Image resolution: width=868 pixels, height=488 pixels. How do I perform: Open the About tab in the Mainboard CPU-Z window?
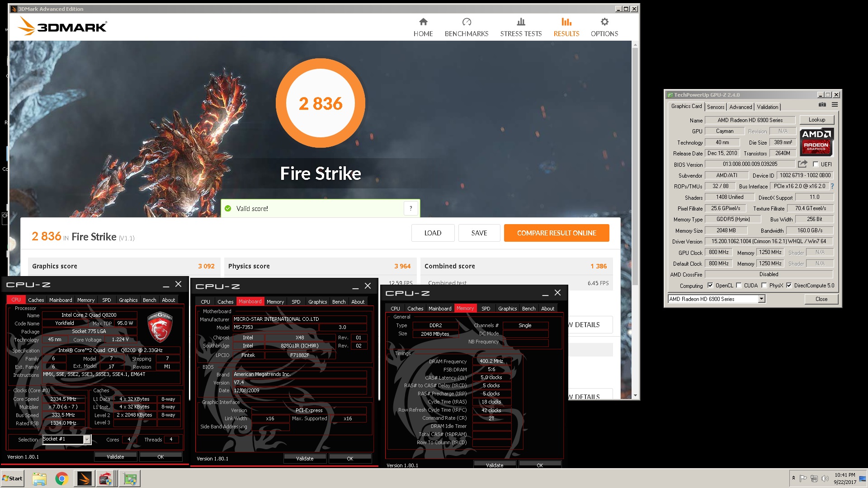pos(358,302)
